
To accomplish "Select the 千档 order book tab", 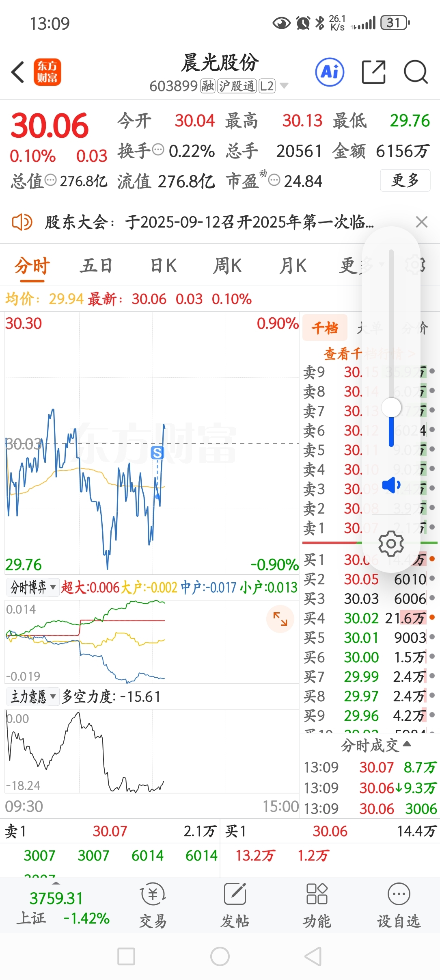I will [325, 327].
